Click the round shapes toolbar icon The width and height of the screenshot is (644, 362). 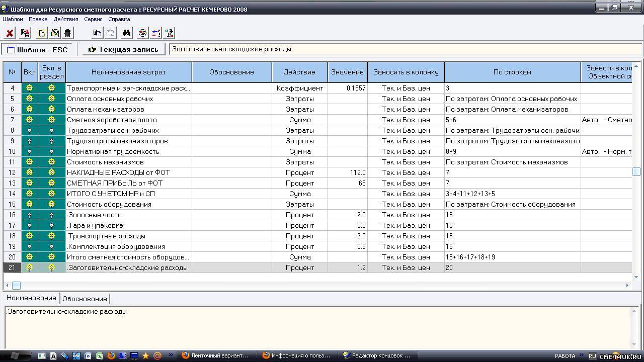pyautogui.click(x=142, y=33)
